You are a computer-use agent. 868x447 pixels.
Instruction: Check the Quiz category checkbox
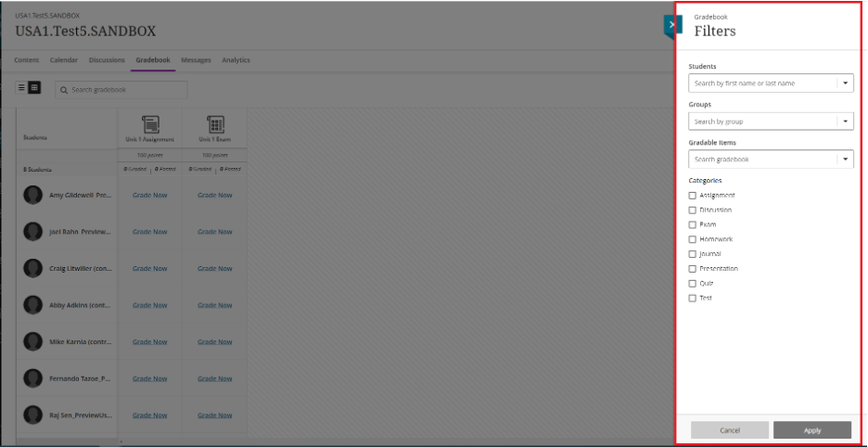click(692, 284)
